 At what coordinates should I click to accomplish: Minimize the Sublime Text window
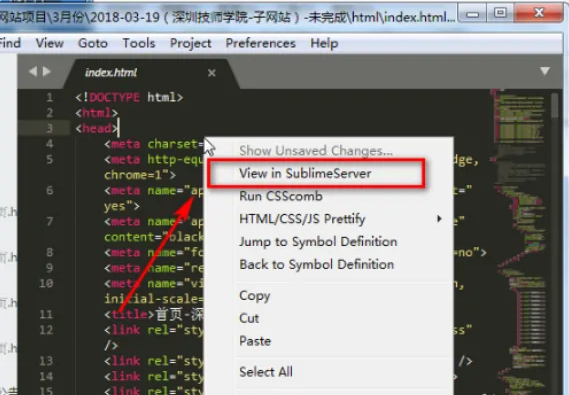472,14
